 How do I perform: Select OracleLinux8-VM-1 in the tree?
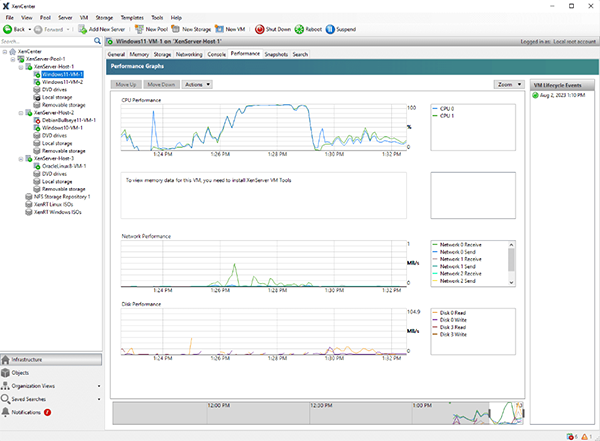point(63,166)
